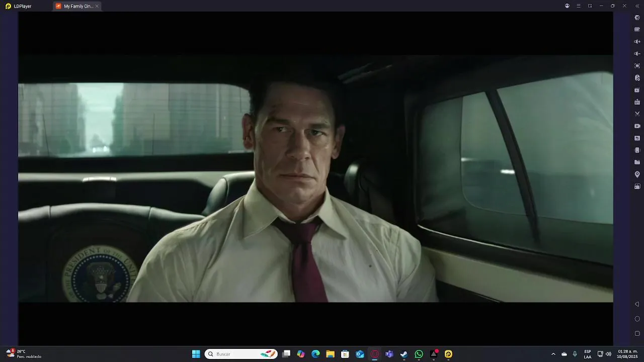Open Steam from the taskbar
This screenshot has height=362, width=644.
404,354
